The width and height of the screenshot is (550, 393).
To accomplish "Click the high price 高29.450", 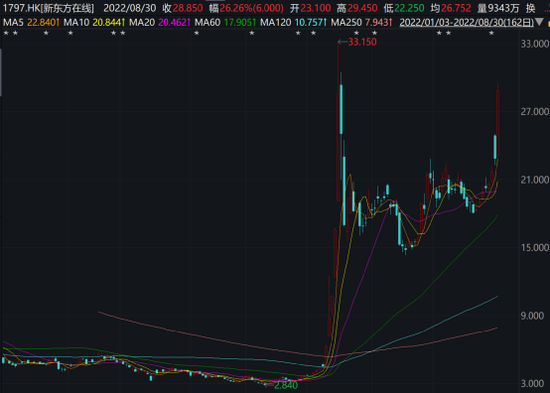I will pos(357,8).
